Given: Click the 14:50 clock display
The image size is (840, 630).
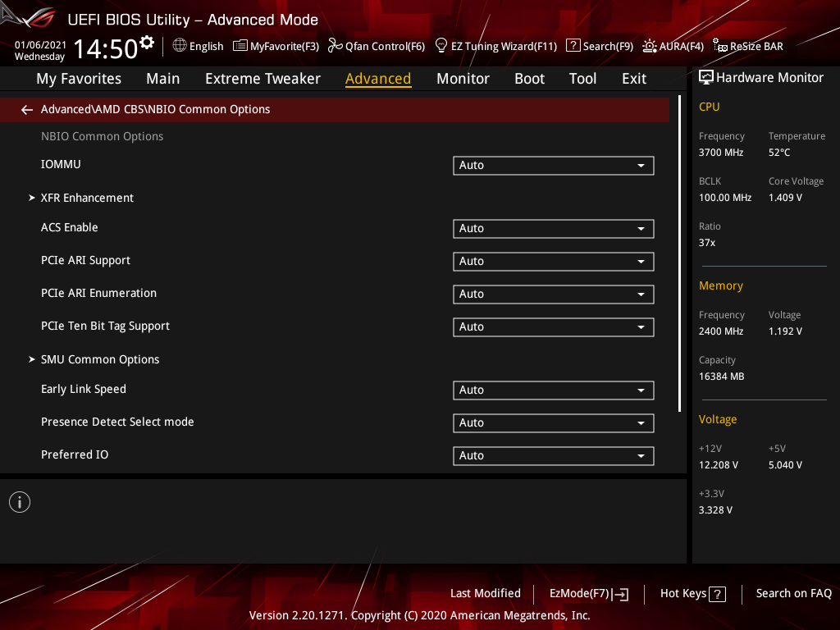Looking at the screenshot, I should [x=106, y=49].
